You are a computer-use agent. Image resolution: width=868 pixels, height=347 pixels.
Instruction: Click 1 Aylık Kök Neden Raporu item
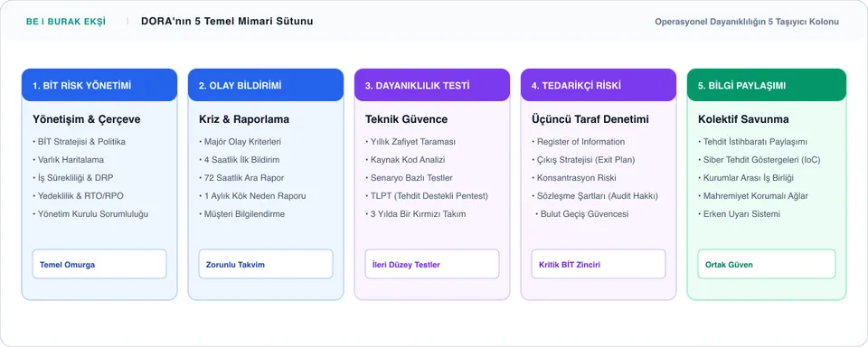tap(252, 196)
